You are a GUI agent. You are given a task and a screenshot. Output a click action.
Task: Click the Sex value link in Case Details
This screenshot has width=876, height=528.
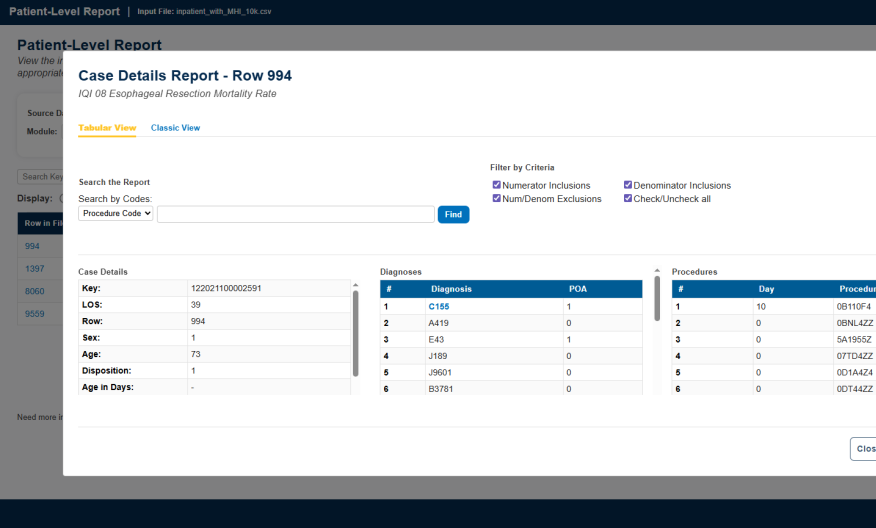coord(193,338)
